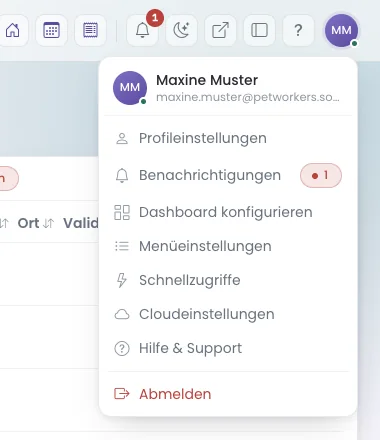
Task: Open the home icon in the toolbar
Action: coord(13,30)
